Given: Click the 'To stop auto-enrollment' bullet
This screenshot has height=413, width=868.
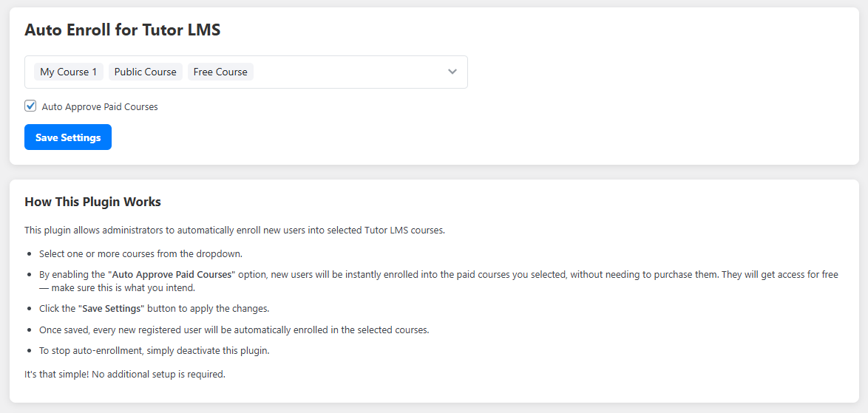Looking at the screenshot, I should click(x=154, y=351).
